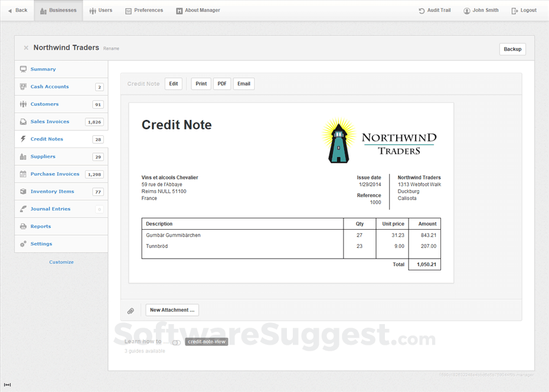Collapse the sidebar with the bottom-left arrow icon
Screen dimensions: 549x392
point(7,385)
